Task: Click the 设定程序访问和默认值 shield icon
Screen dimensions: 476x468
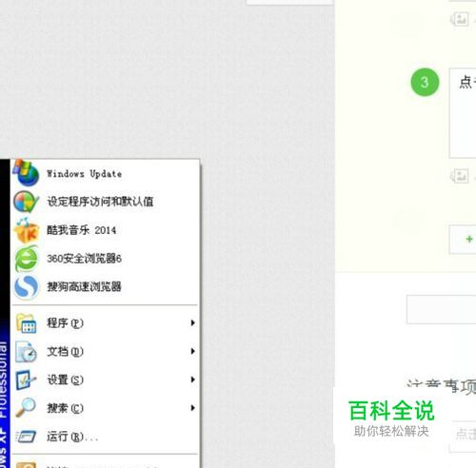Action: pyautogui.click(x=26, y=202)
